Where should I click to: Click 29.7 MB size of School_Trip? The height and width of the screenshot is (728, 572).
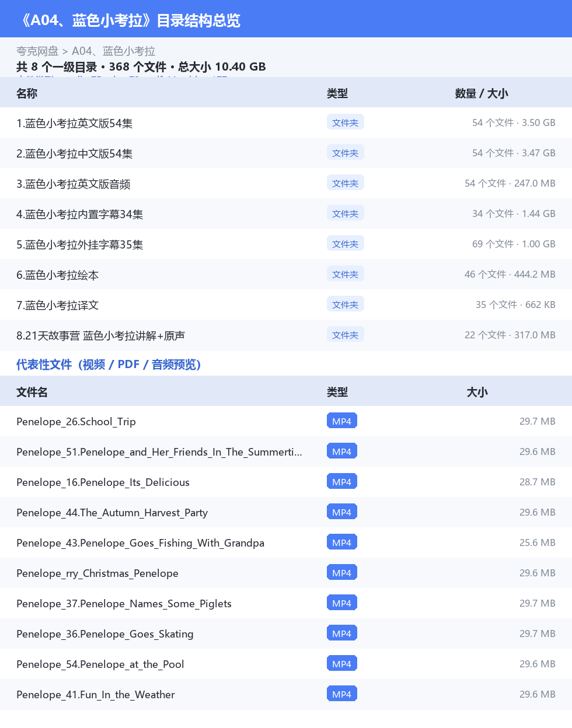point(538,421)
